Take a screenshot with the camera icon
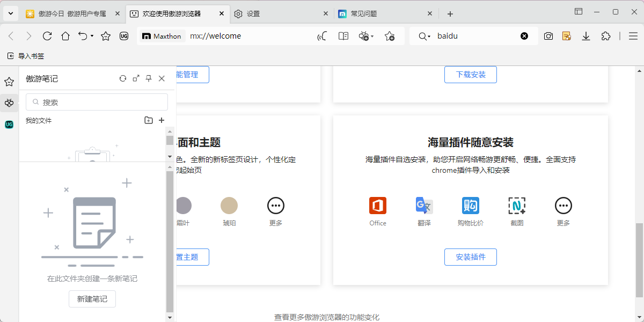The image size is (644, 322). click(548, 36)
